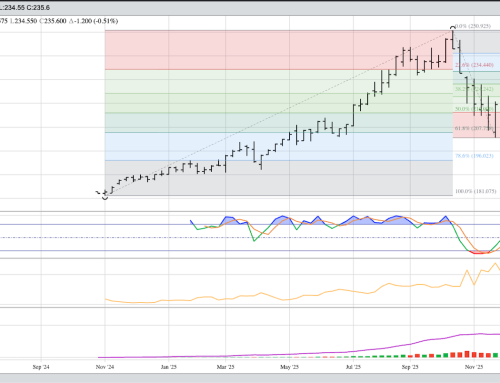This screenshot has width=500, height=383.
Task: Click the Δ-1.200 (-0.51%) change readout
Action: (93, 21)
